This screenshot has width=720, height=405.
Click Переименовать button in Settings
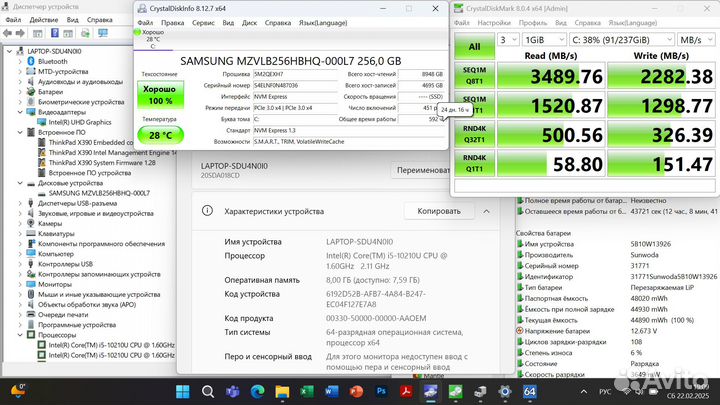pos(420,170)
